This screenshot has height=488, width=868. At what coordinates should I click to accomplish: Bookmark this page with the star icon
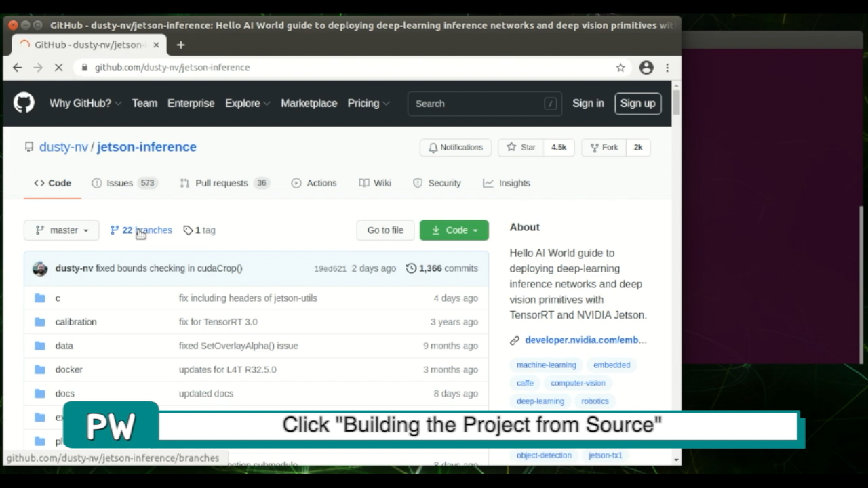coord(620,67)
